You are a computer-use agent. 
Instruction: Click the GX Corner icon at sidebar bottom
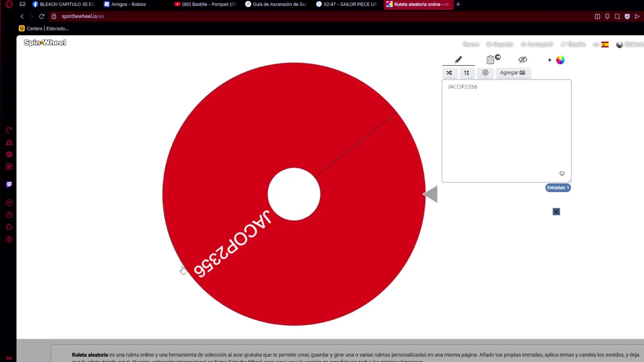9,358
